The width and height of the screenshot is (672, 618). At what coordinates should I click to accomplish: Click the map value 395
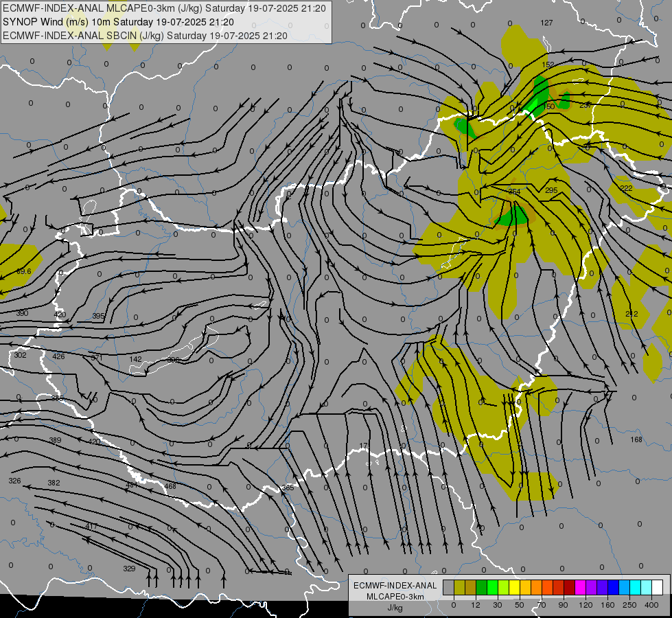click(x=98, y=316)
